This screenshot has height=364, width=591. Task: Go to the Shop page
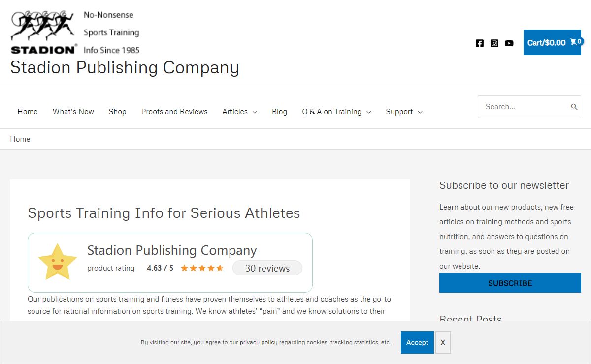(x=118, y=112)
